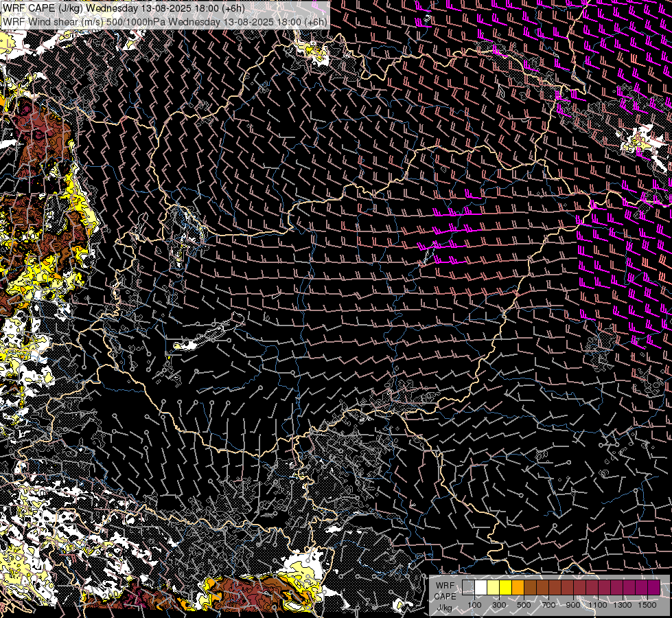Viewport: 672px width, 618px height.
Task: Click the 900 legend value
Action: click(x=573, y=605)
